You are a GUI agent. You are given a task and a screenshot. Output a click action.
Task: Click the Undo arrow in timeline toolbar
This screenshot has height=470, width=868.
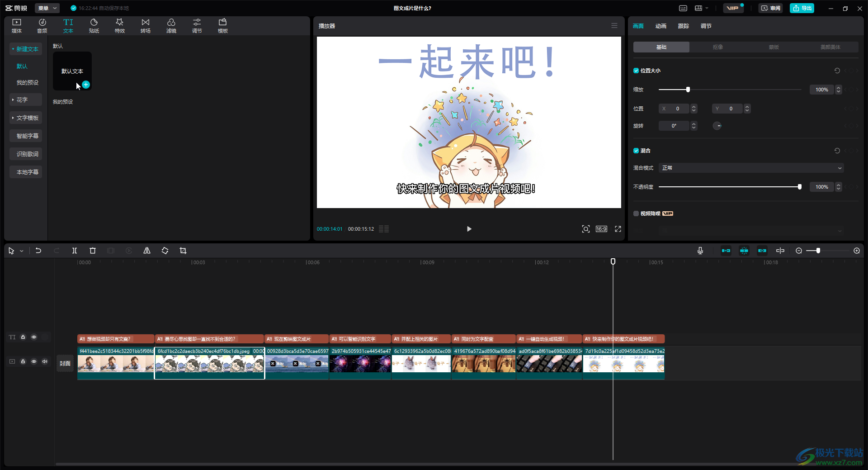[38, 251]
